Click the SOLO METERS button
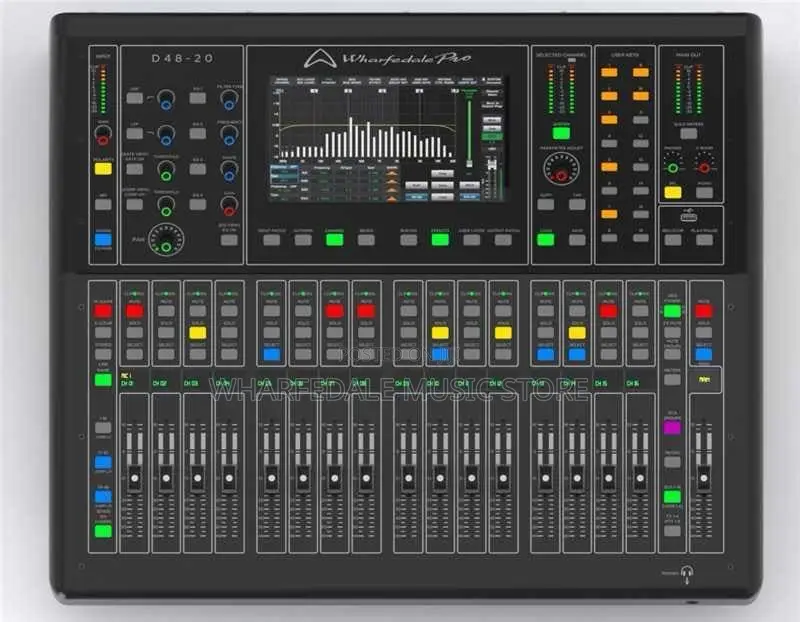This screenshot has height=622, width=800. tap(688, 134)
